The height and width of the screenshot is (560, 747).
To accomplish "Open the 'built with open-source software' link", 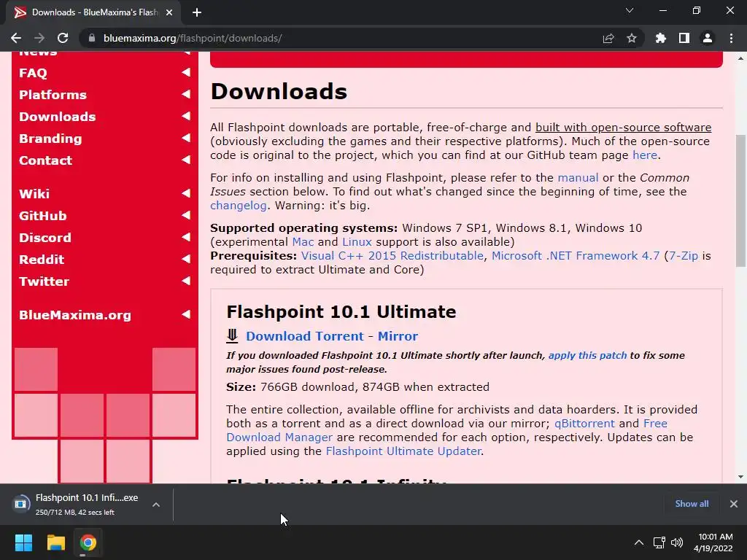I will pyautogui.click(x=623, y=128).
